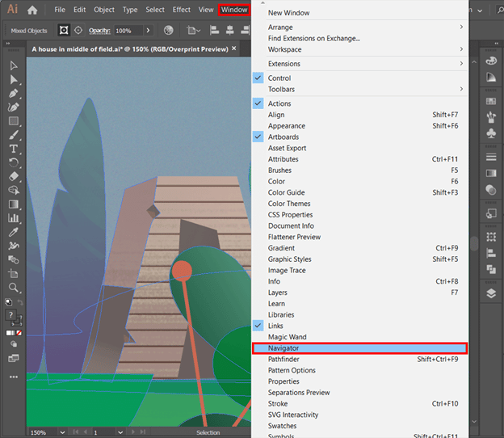Open the Layers panel icon
Screen dimensions: 504x438
490,294
